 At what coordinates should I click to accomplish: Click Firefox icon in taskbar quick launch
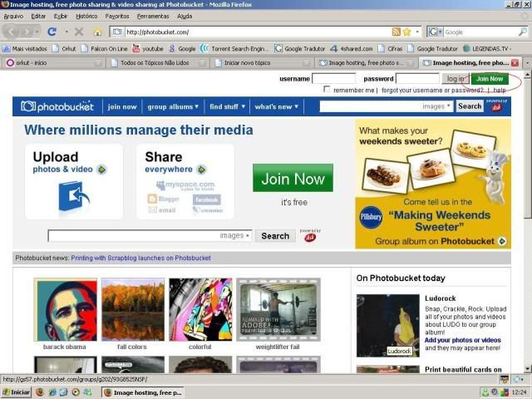(40, 392)
